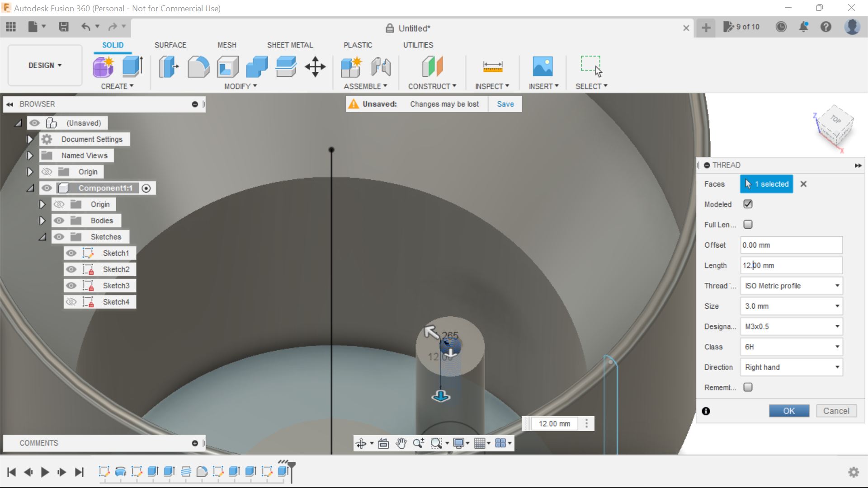Collapse the Sketches folder
This screenshot has width=868, height=488.
[42, 237]
